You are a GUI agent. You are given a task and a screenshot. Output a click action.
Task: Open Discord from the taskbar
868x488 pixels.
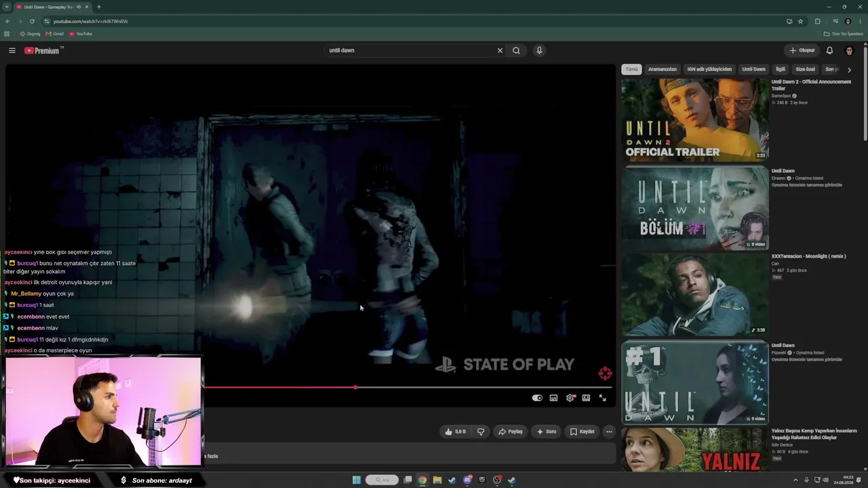pos(467,480)
